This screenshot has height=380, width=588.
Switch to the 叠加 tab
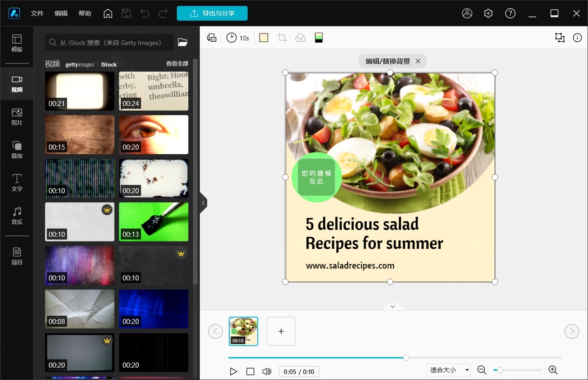(17, 150)
